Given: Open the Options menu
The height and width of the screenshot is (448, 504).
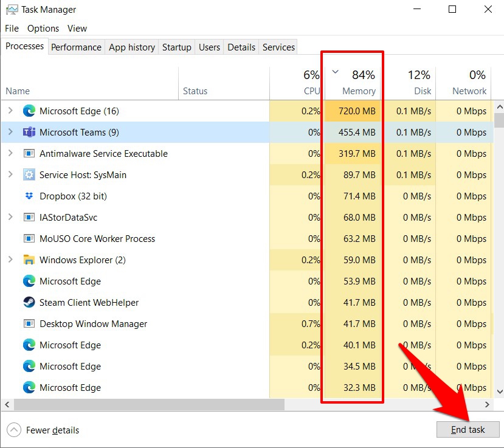Looking at the screenshot, I should click(43, 28).
